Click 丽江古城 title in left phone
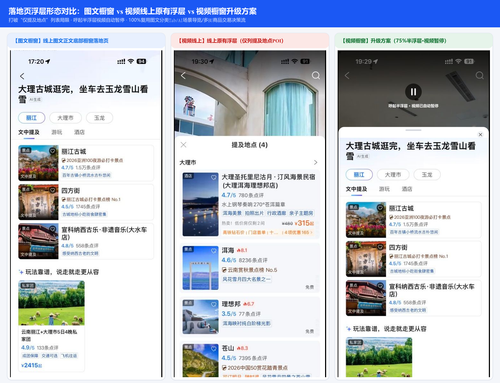Viewport: 500px width, 383px height. point(74,151)
